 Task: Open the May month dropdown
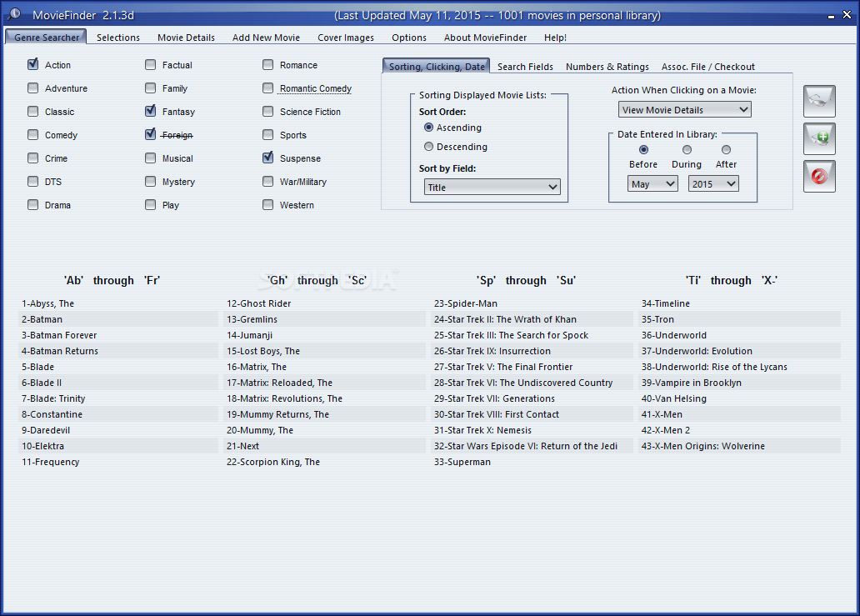pyautogui.click(x=652, y=183)
